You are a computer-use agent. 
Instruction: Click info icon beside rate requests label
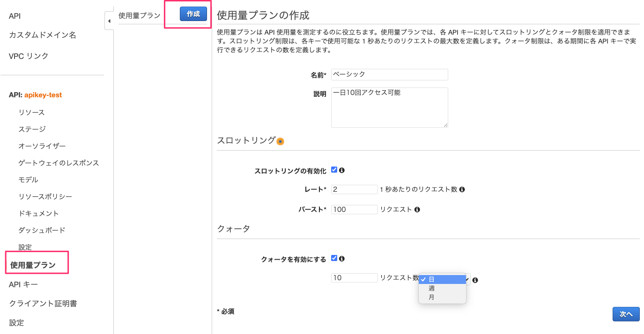[x=462, y=189]
